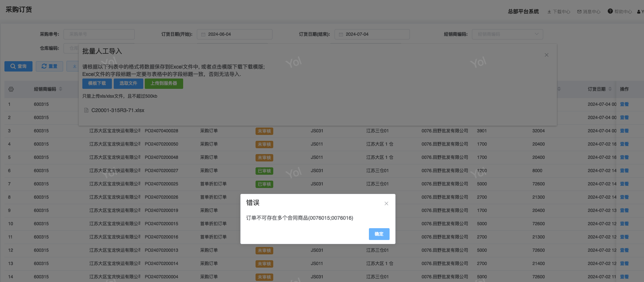
Task: Sort table by 订货日期 column arrows
Action: [x=610, y=89]
